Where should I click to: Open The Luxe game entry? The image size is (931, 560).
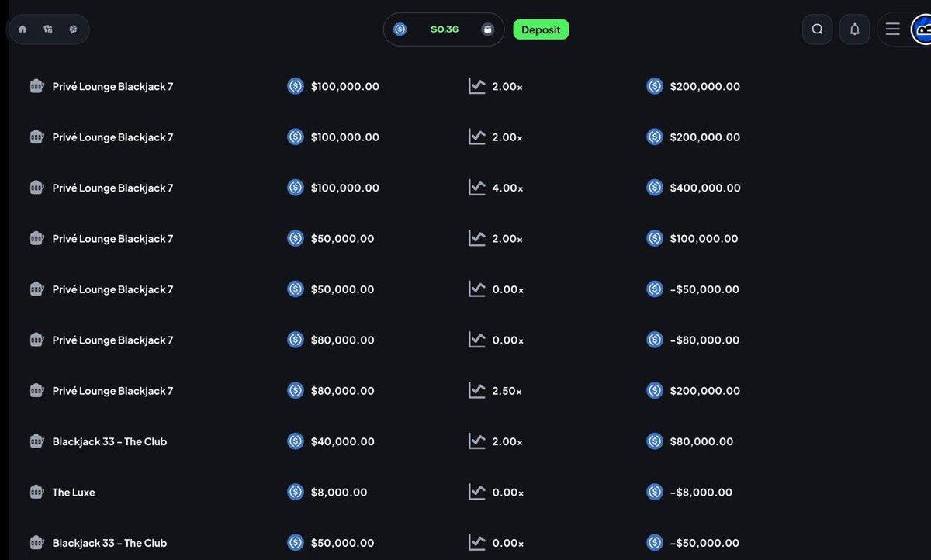click(x=74, y=493)
